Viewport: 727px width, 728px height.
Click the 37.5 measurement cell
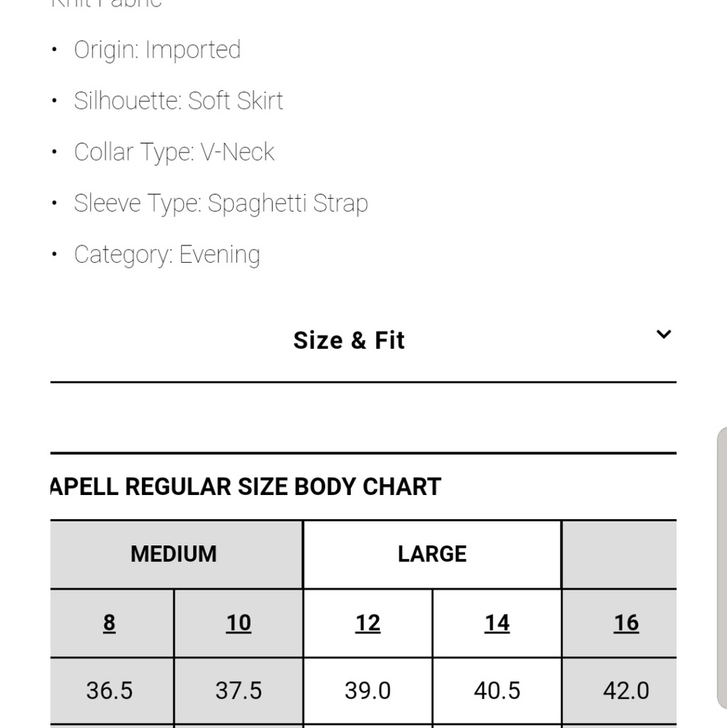tap(239, 690)
